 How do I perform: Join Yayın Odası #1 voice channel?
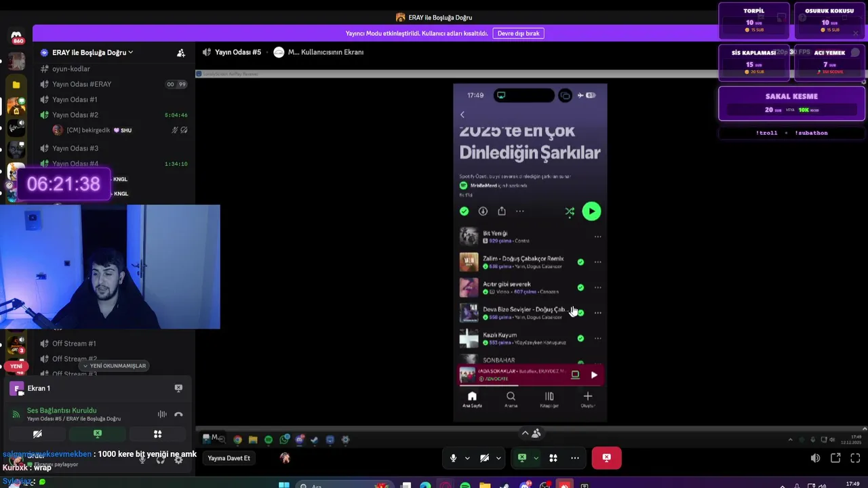(114, 100)
